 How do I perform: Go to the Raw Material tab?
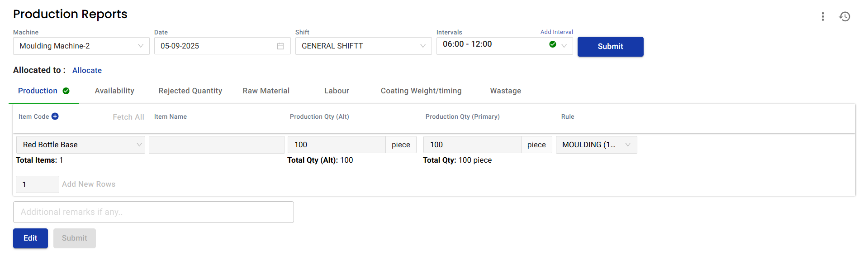(x=266, y=91)
